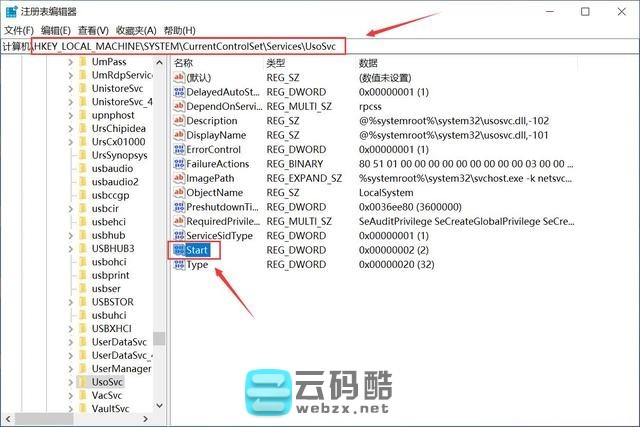
Task: Click the ObjectName string value icon
Action: coord(179,192)
